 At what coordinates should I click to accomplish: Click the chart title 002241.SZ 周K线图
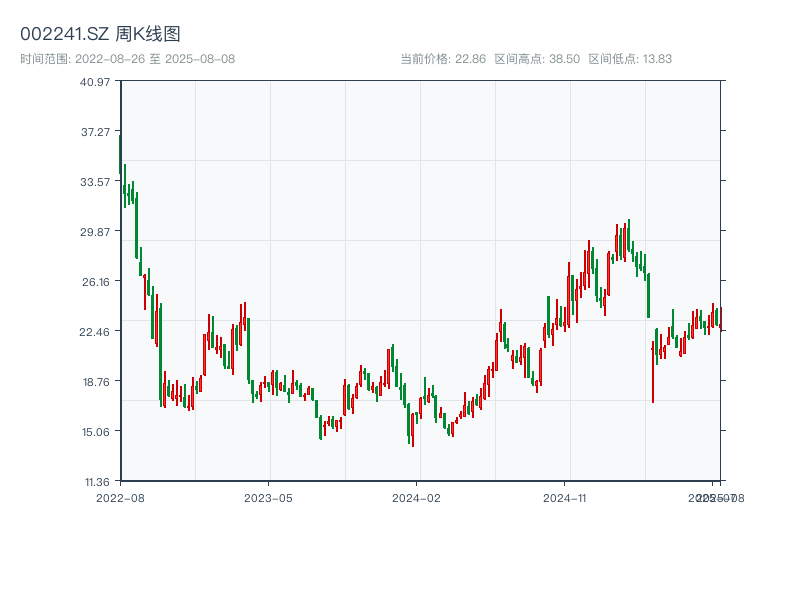click(100, 34)
